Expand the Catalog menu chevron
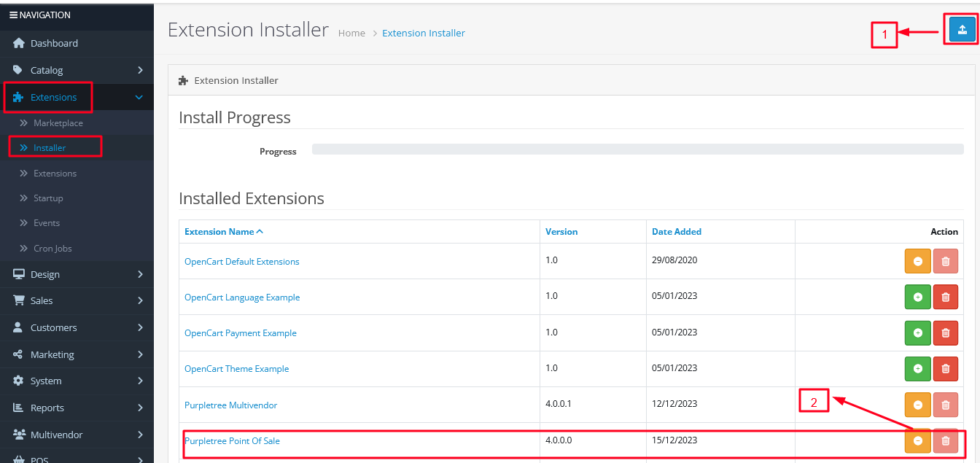The height and width of the screenshot is (463, 980). click(x=140, y=70)
